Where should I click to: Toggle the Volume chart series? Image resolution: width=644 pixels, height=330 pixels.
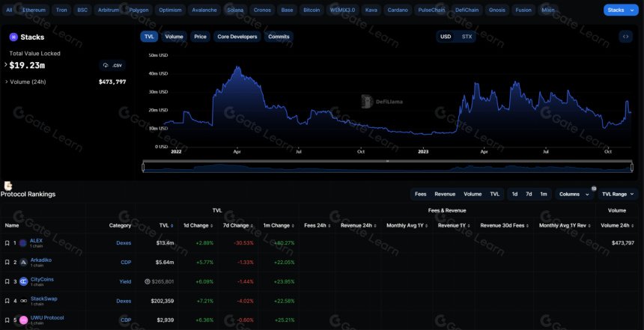[x=174, y=37]
